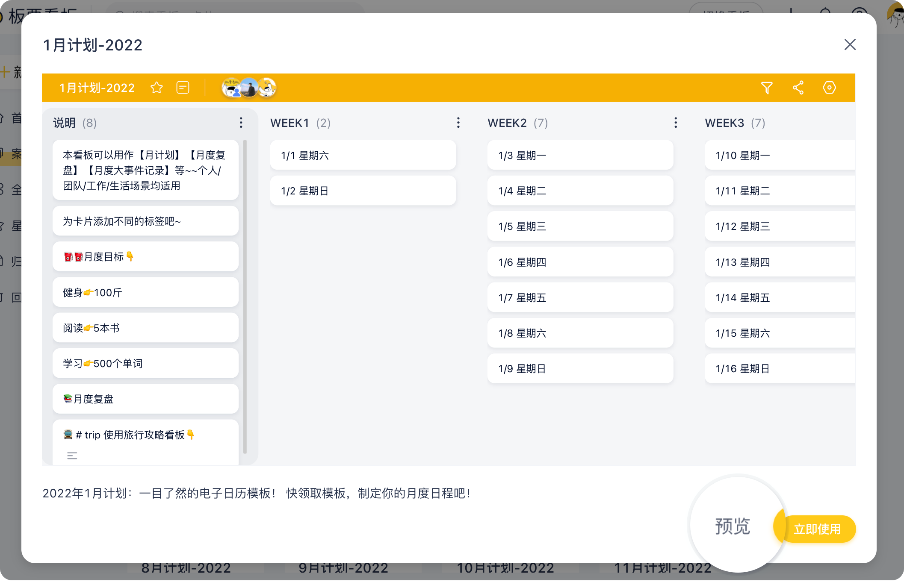
Task: Select the 月度复盘 card
Action: point(145,399)
